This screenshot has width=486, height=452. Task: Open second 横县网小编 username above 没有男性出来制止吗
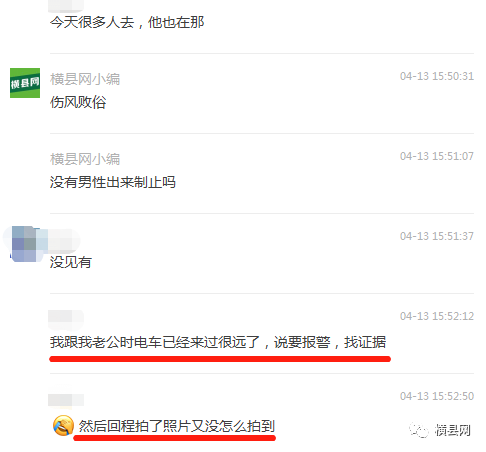click(x=85, y=159)
